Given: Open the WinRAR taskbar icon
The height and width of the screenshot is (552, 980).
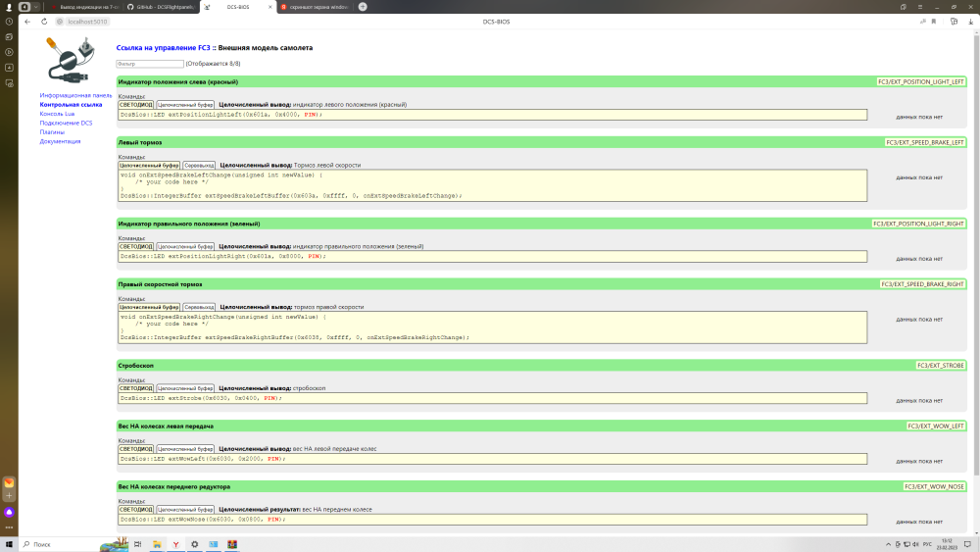Looking at the screenshot, I should point(232,544).
